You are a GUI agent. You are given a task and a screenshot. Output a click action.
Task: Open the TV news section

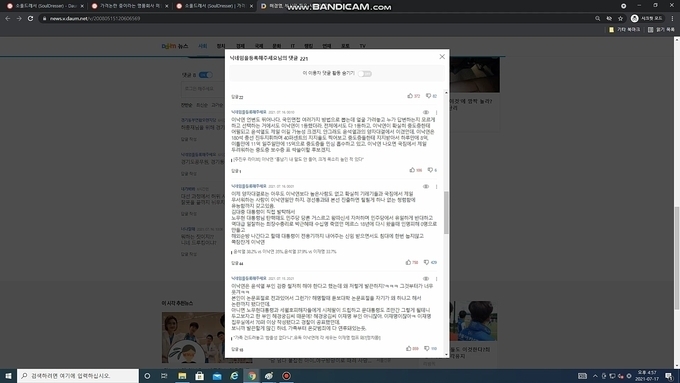362,46
